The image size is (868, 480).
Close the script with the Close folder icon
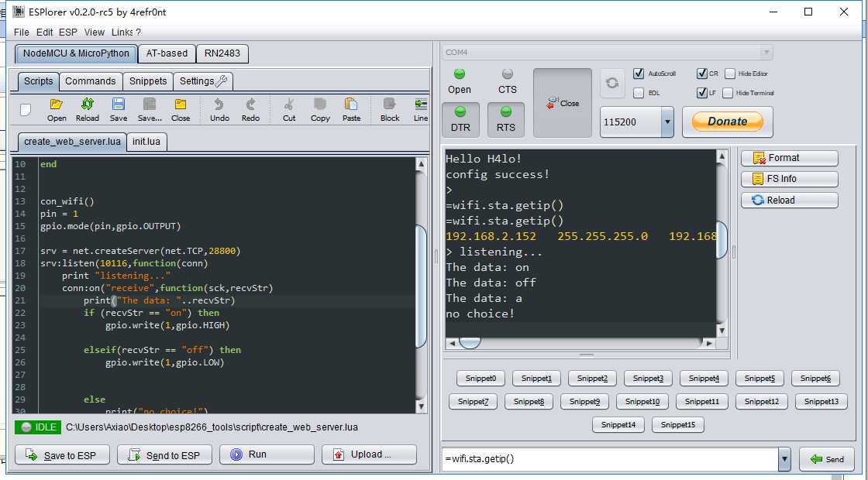181,109
